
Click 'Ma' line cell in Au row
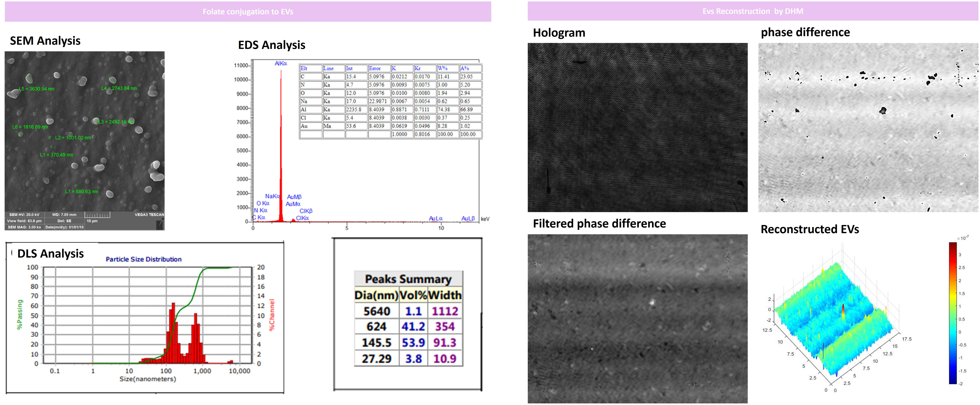pyautogui.click(x=327, y=126)
